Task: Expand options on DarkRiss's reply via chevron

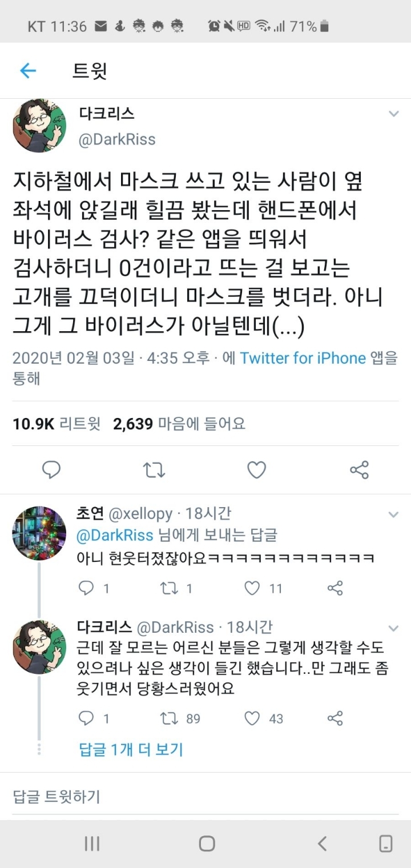Action: (x=394, y=627)
